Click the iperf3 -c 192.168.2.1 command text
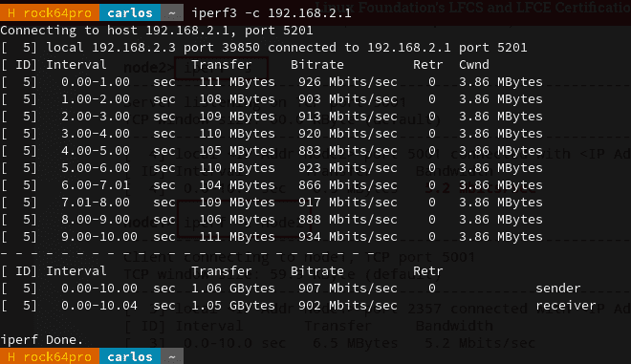The height and width of the screenshot is (364, 631). click(x=272, y=13)
